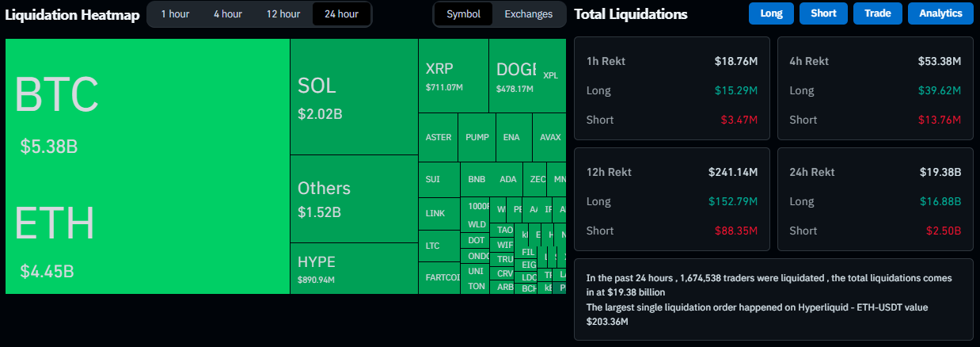This screenshot has height=347, width=980.
Task: Toggle heatmap view to Symbol
Action: [x=463, y=14]
